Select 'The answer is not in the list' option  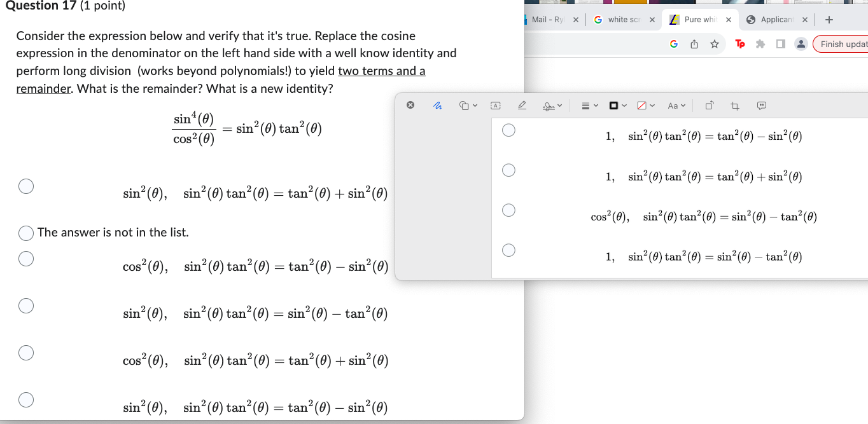(26, 233)
